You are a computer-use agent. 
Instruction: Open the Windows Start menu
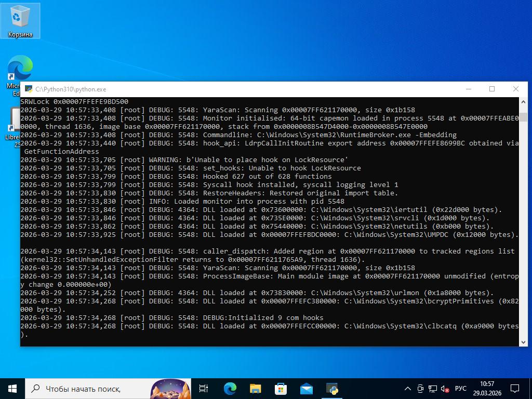pyautogui.click(x=12, y=388)
